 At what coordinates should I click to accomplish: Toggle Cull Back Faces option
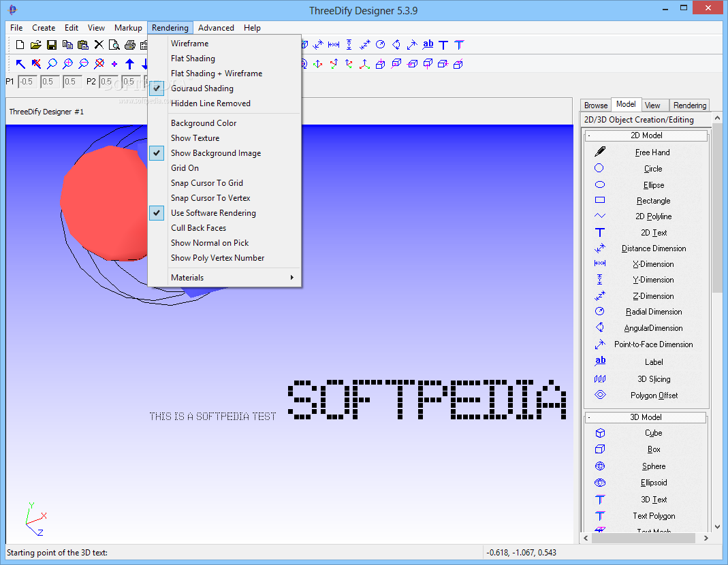tap(225, 228)
